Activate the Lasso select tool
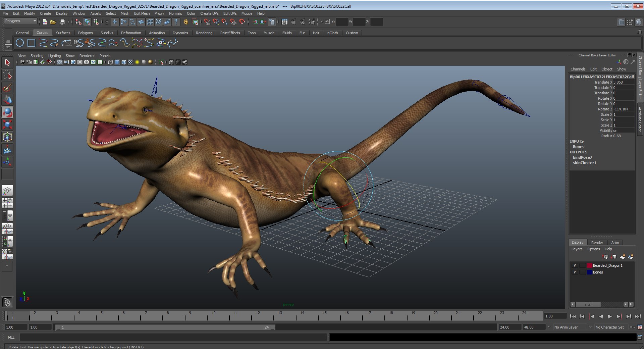This screenshot has height=349, width=644. tap(7, 75)
